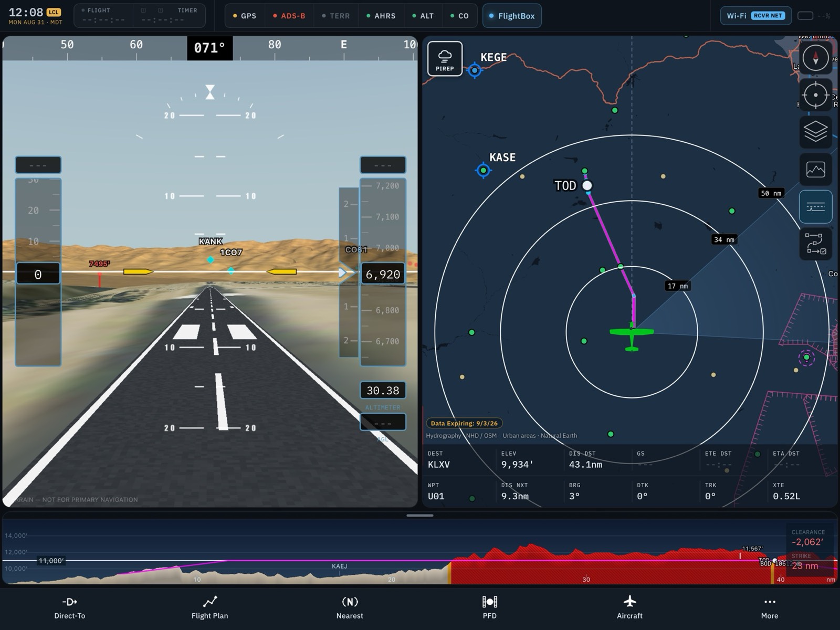Tap the 6,920 altitude readout

383,274
